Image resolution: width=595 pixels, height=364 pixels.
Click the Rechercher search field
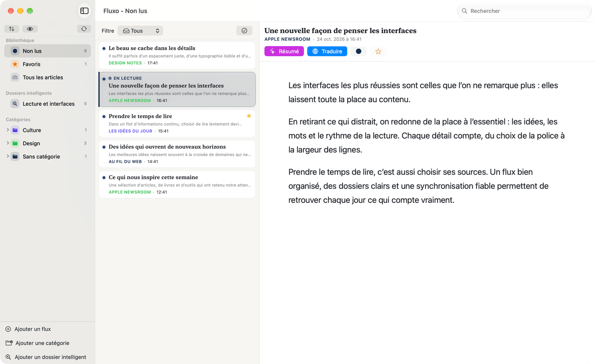tap(524, 11)
